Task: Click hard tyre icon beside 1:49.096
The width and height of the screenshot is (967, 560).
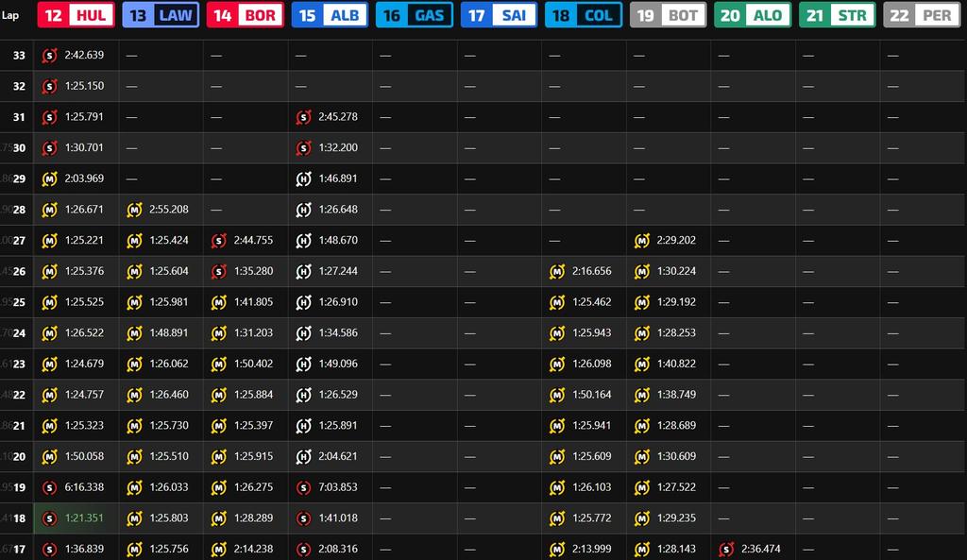Action: (303, 364)
